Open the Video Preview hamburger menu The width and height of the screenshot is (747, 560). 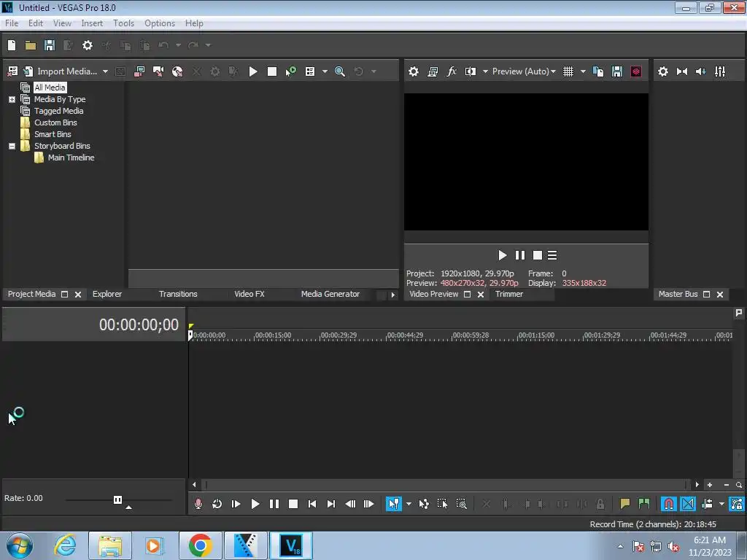click(552, 255)
